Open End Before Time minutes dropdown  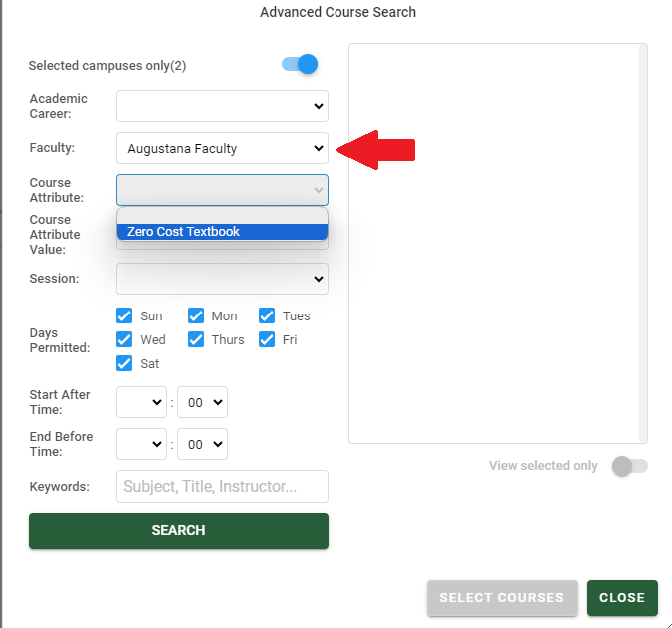coord(203,444)
